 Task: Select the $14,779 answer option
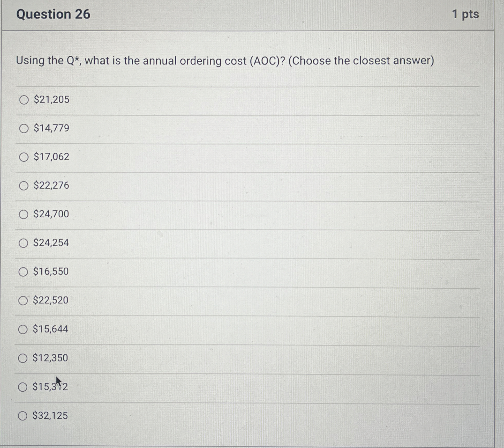pos(24,129)
